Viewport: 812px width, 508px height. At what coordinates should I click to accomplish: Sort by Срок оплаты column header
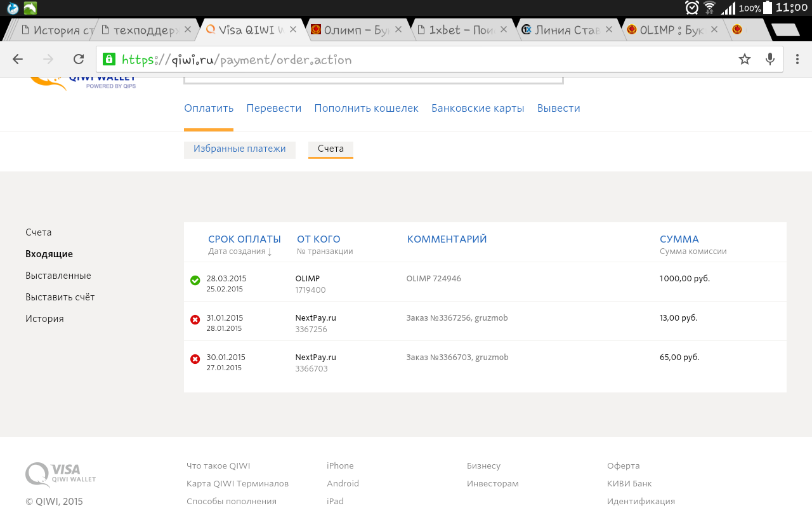coord(244,239)
